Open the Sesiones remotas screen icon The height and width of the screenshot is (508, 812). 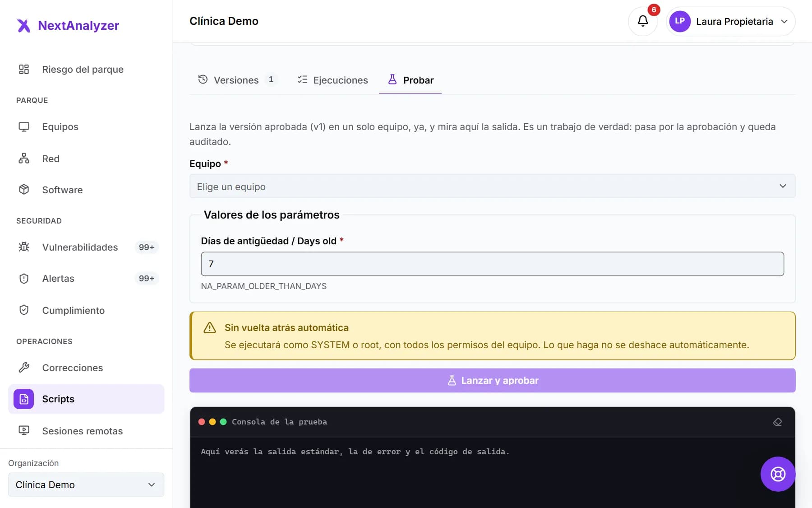(24, 431)
